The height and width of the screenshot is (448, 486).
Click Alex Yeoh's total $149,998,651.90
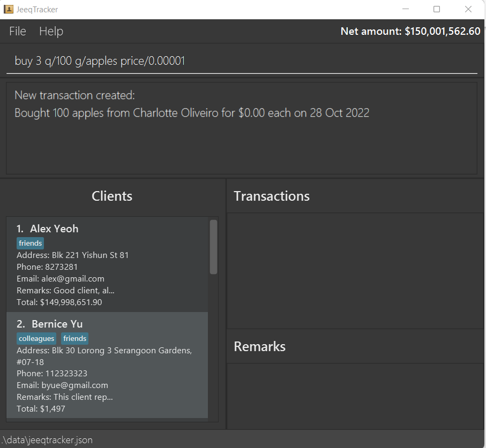point(59,302)
